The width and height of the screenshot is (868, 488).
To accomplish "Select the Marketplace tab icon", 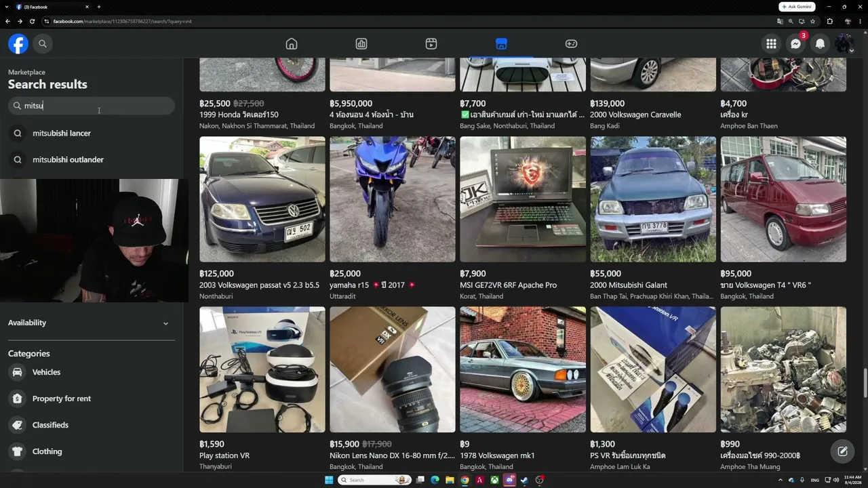I will tap(501, 44).
